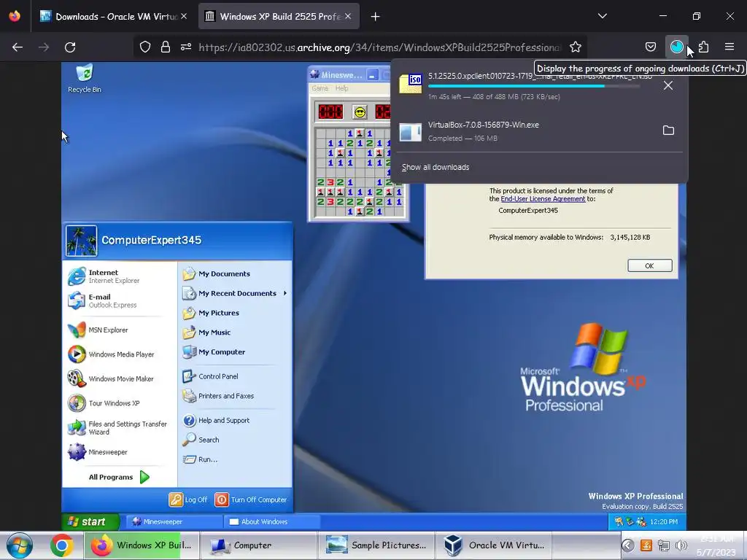Click the ISO download progress bar
The height and width of the screenshot is (560, 747).
pyautogui.click(x=533, y=86)
